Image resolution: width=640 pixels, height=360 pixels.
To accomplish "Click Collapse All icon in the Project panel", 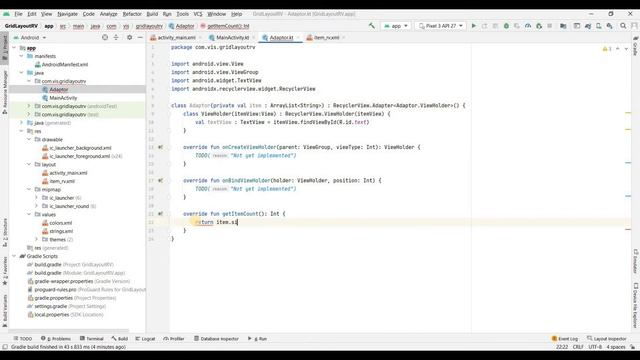I will (x=116, y=37).
